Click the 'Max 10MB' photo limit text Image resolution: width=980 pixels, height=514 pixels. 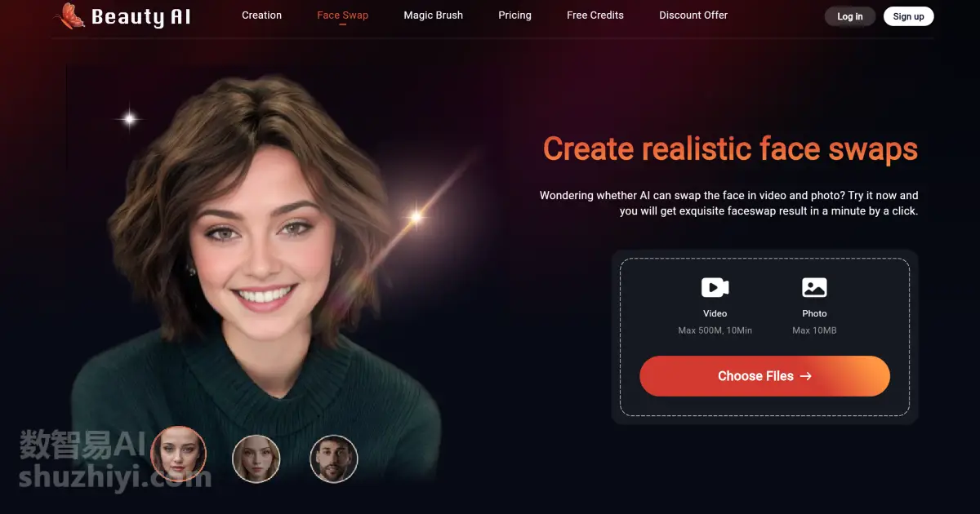(814, 330)
